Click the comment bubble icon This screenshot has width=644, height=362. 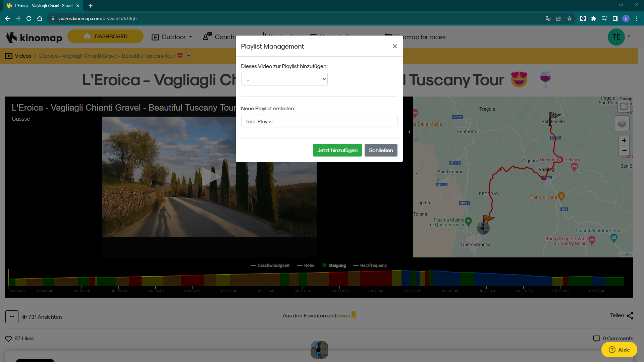coord(596,339)
